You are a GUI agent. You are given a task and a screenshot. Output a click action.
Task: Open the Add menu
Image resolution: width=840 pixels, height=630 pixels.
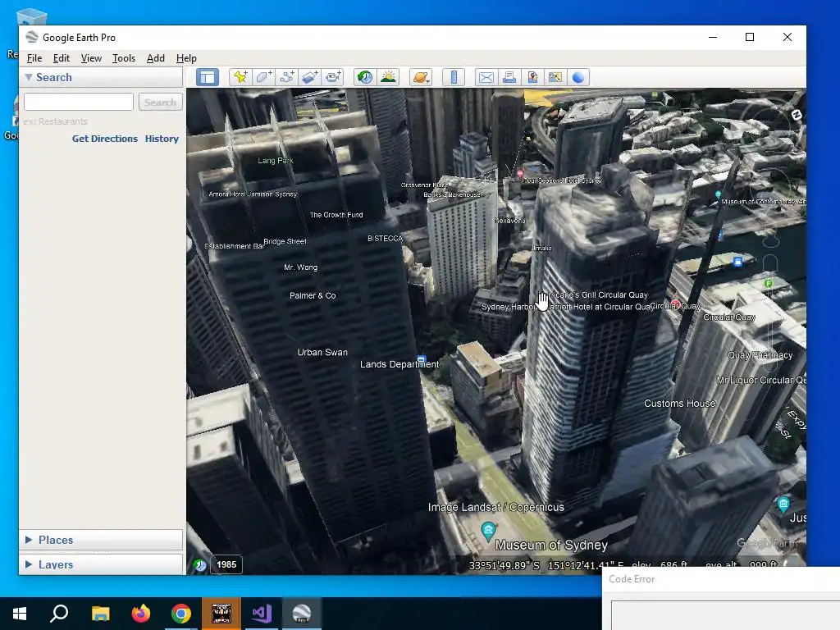[156, 58]
